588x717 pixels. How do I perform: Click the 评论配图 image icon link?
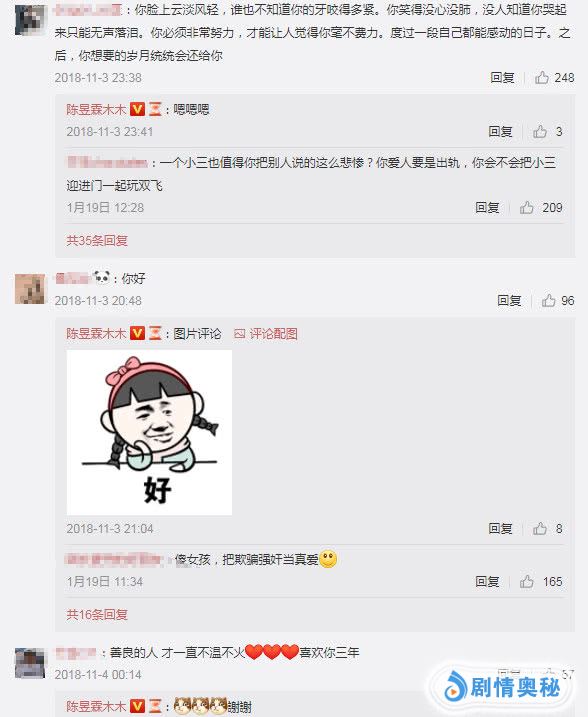click(266, 334)
